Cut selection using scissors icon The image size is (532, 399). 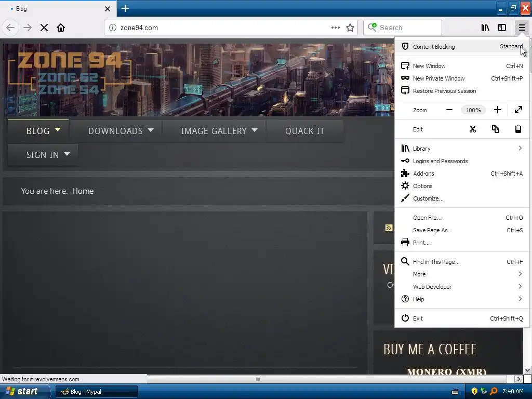pyautogui.click(x=473, y=129)
